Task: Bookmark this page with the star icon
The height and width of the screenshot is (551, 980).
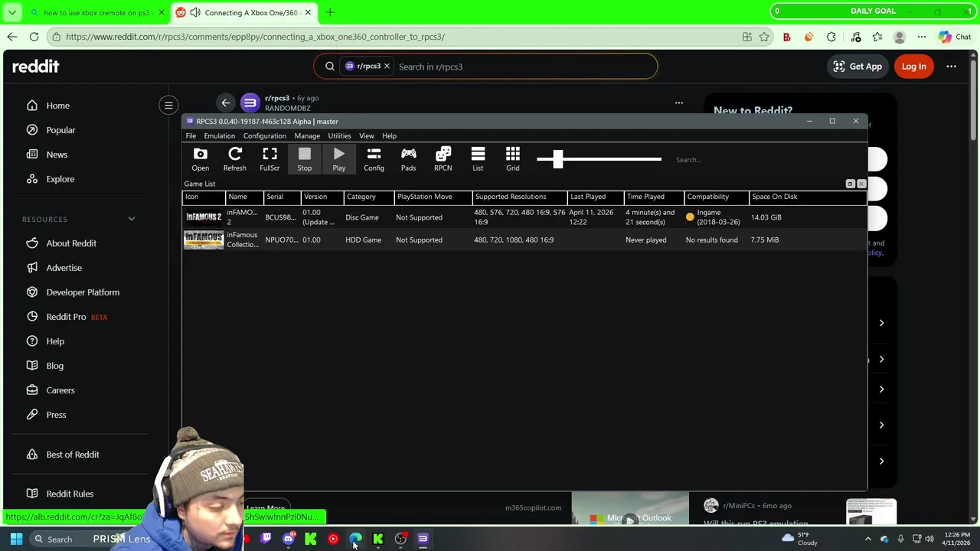Action: click(x=764, y=37)
